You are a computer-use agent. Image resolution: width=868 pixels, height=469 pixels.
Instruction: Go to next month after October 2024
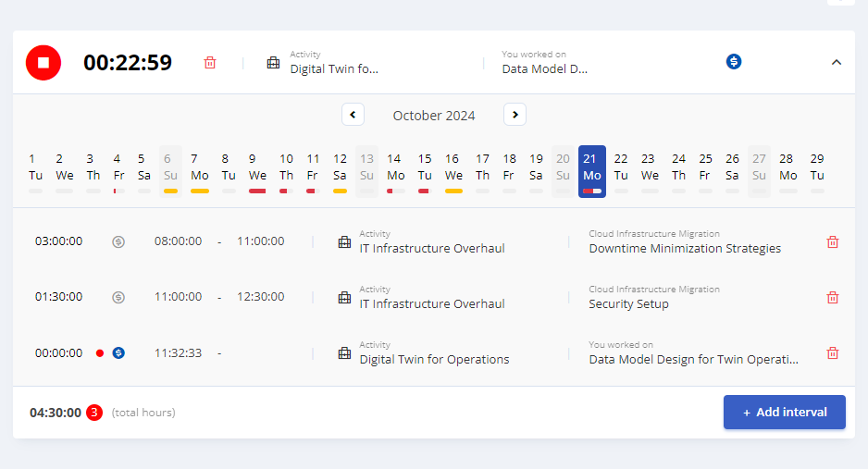click(515, 115)
